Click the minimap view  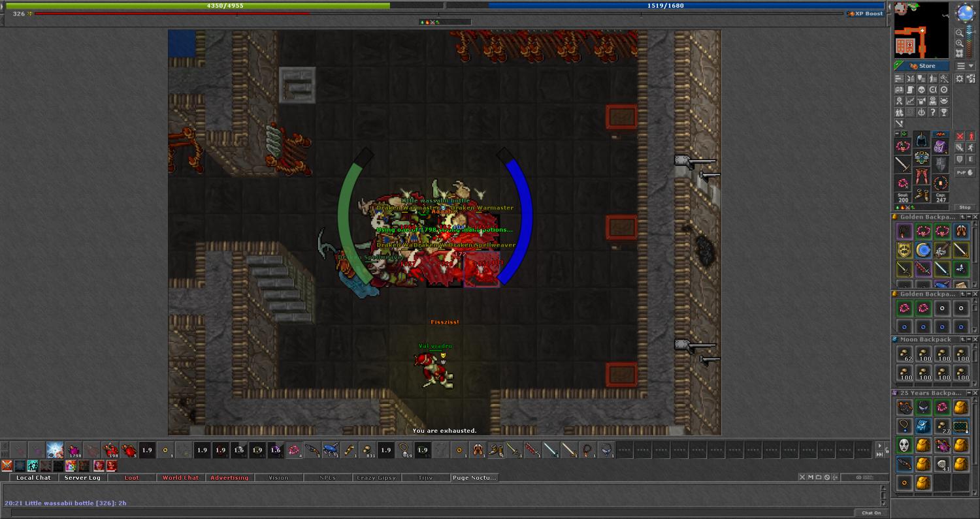pyautogui.click(x=921, y=30)
